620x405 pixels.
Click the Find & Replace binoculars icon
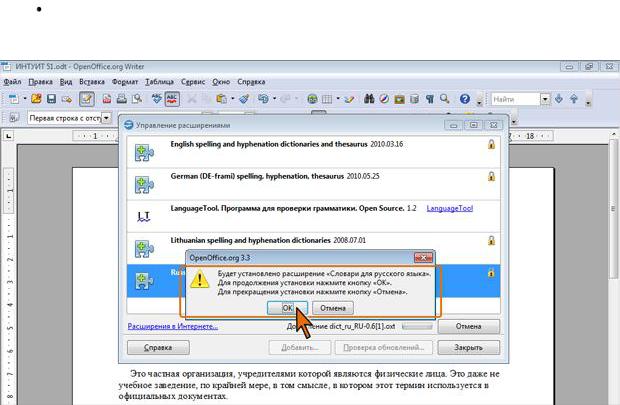369,99
